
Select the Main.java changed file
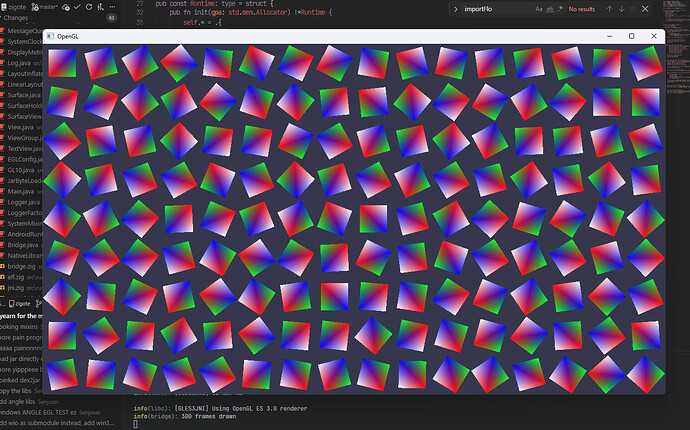[21, 191]
